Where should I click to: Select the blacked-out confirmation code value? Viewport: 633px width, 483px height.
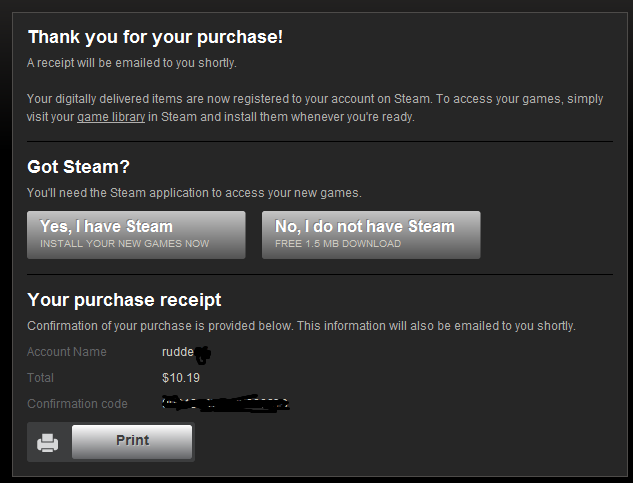click(225, 403)
